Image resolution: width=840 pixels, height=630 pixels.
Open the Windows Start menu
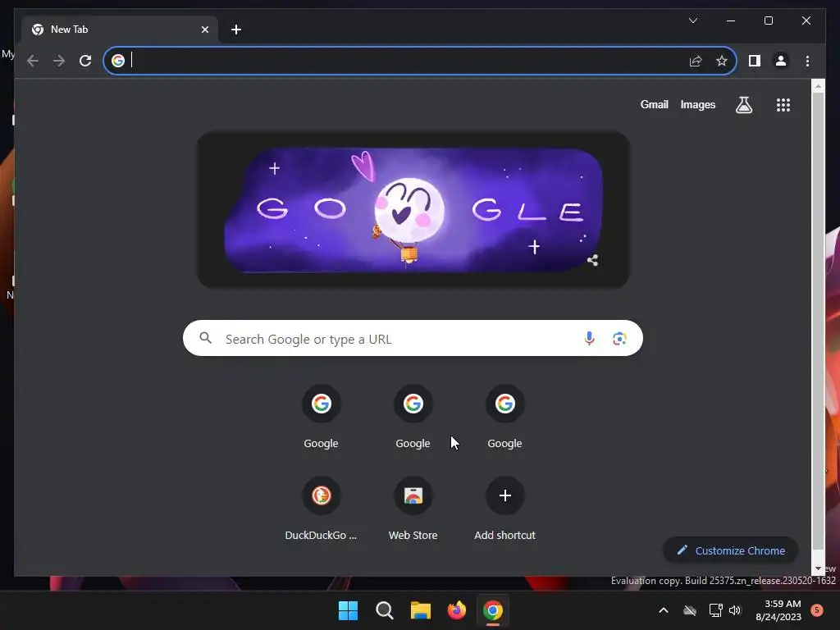click(x=348, y=610)
